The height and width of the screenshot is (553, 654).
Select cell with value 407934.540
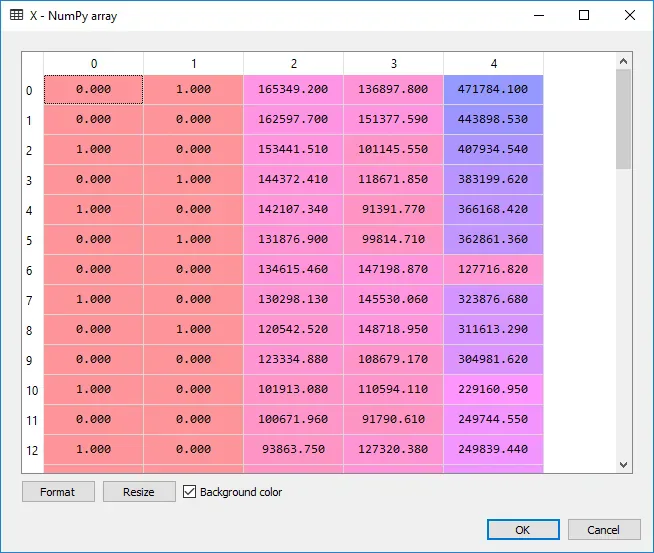[x=494, y=150]
